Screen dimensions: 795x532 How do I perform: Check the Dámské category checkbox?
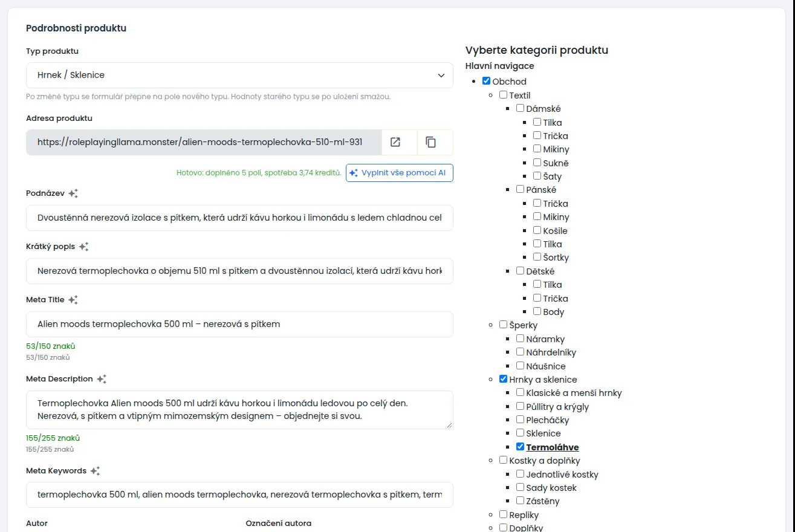(520, 108)
